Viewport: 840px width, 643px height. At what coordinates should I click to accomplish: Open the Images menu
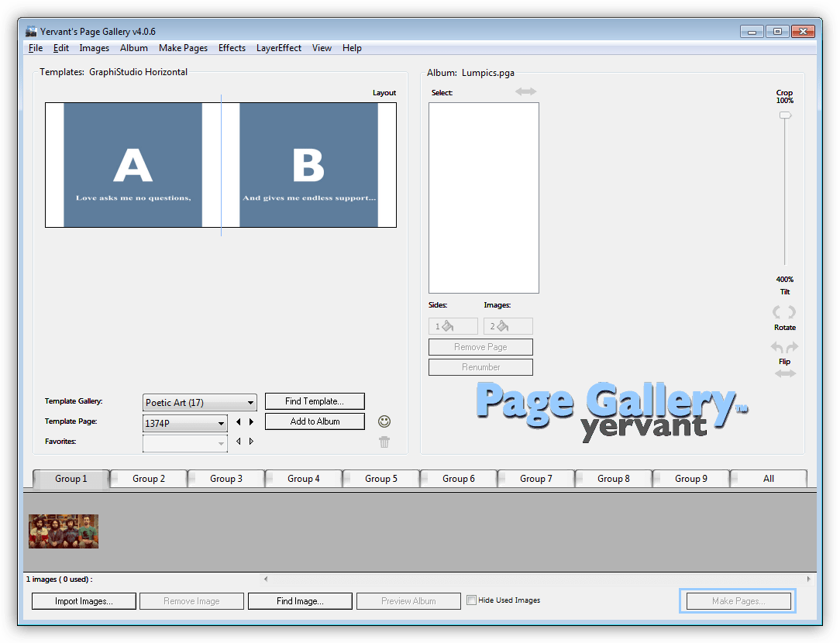pyautogui.click(x=95, y=48)
